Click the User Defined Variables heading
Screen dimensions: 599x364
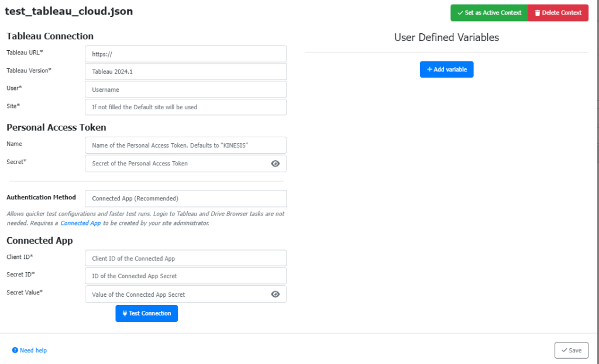446,37
